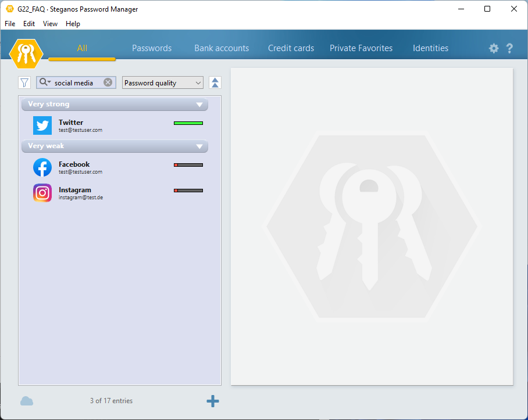The width and height of the screenshot is (528, 420).
Task: Click the filter funnel icon
Action: pos(24,83)
